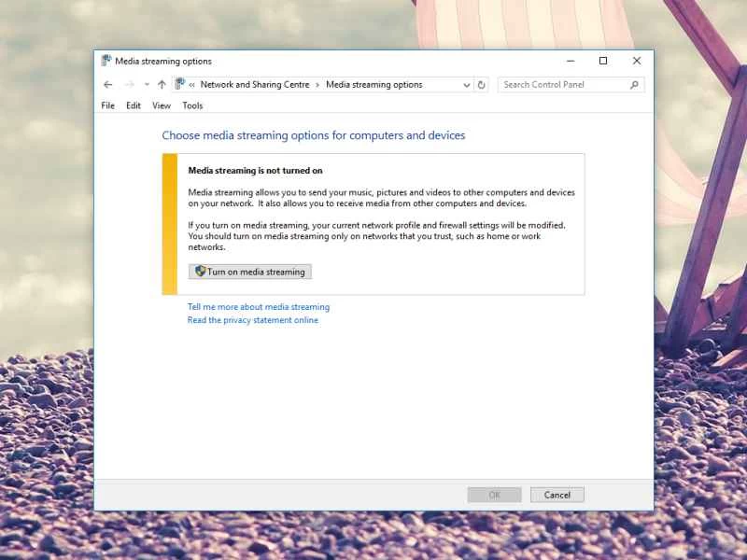Click the Control Panel icon in address bar
The image size is (747, 560).
tap(180, 84)
